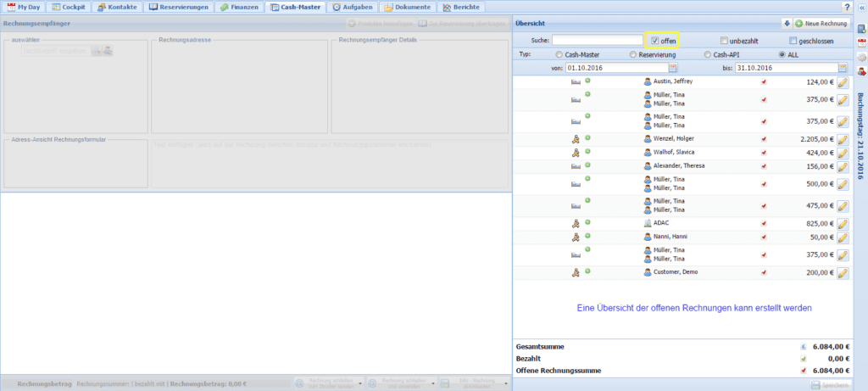
Task: Open the calendar picker for the 'von' date
Action: point(673,68)
